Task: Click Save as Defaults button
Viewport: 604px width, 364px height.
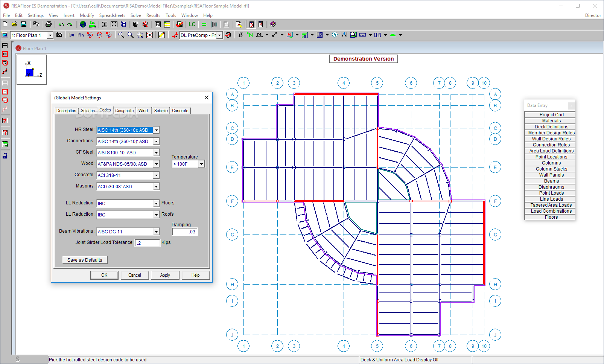Action: [x=85, y=260]
